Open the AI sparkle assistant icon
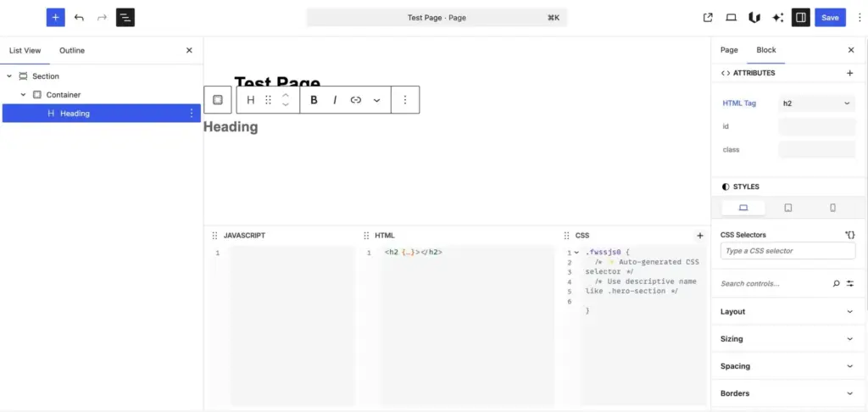 click(x=777, y=17)
